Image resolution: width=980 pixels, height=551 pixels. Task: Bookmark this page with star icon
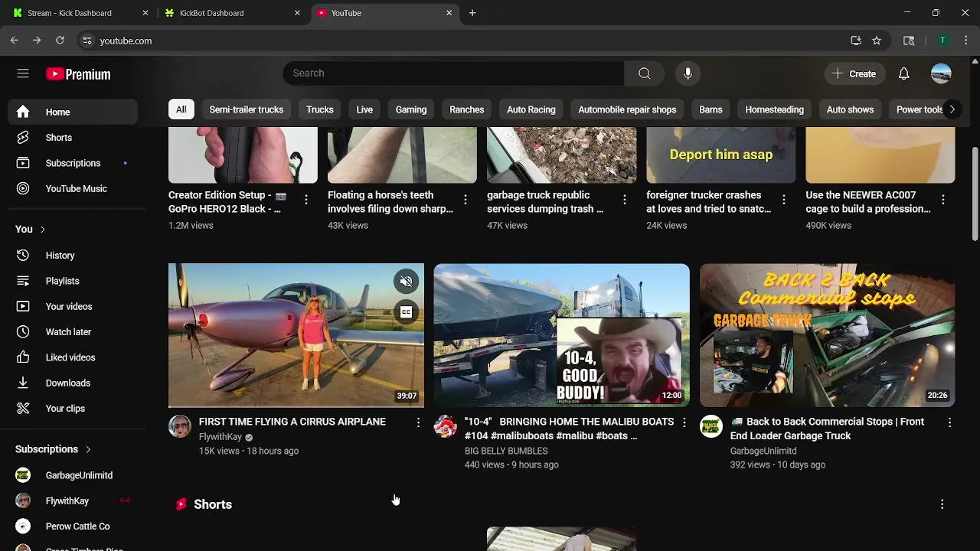pos(877,41)
